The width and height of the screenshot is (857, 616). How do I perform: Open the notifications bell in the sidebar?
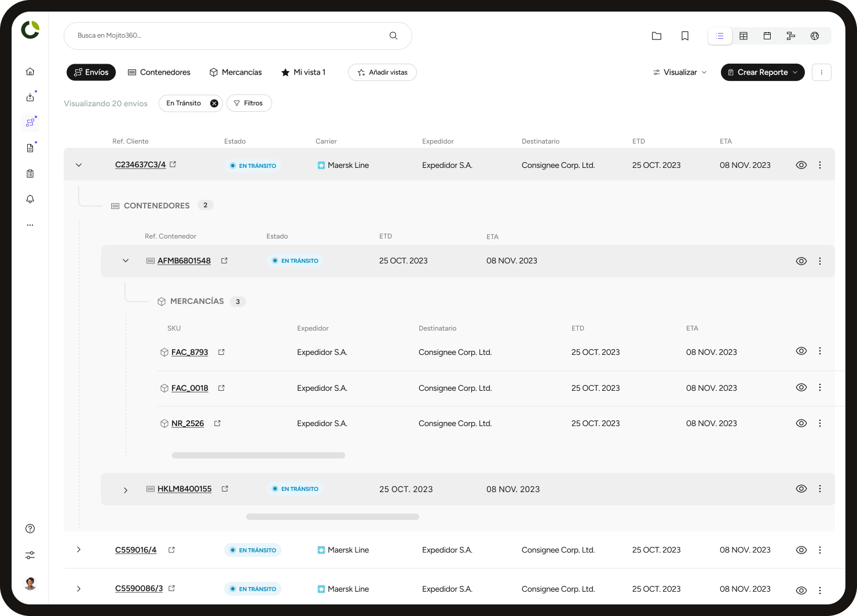coord(30,199)
